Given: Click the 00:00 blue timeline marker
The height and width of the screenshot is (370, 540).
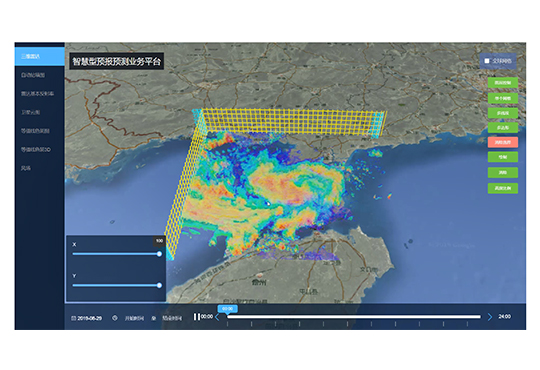Looking at the screenshot, I should click(x=227, y=309).
